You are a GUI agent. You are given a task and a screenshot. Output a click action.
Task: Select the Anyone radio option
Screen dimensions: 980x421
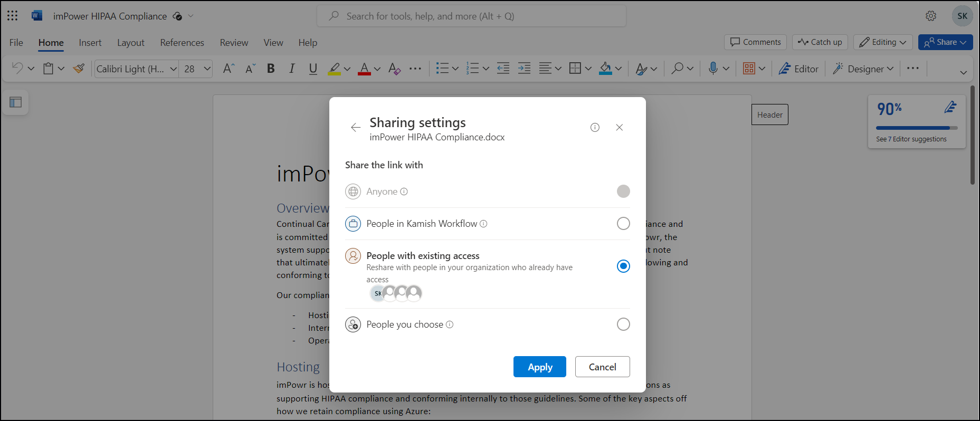[x=623, y=191]
